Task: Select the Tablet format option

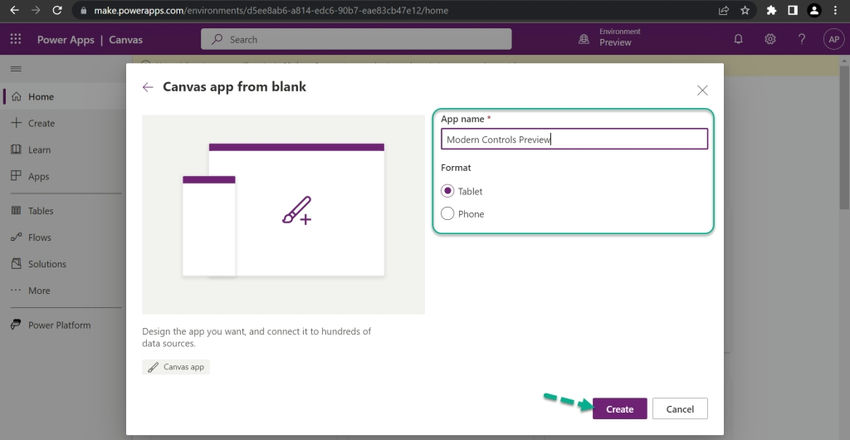Action: coord(447,191)
